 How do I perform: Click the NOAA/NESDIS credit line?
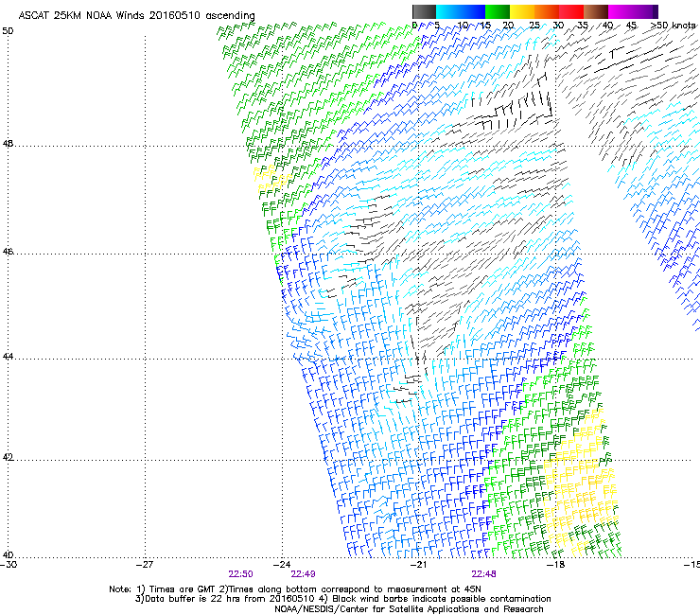[409, 609]
